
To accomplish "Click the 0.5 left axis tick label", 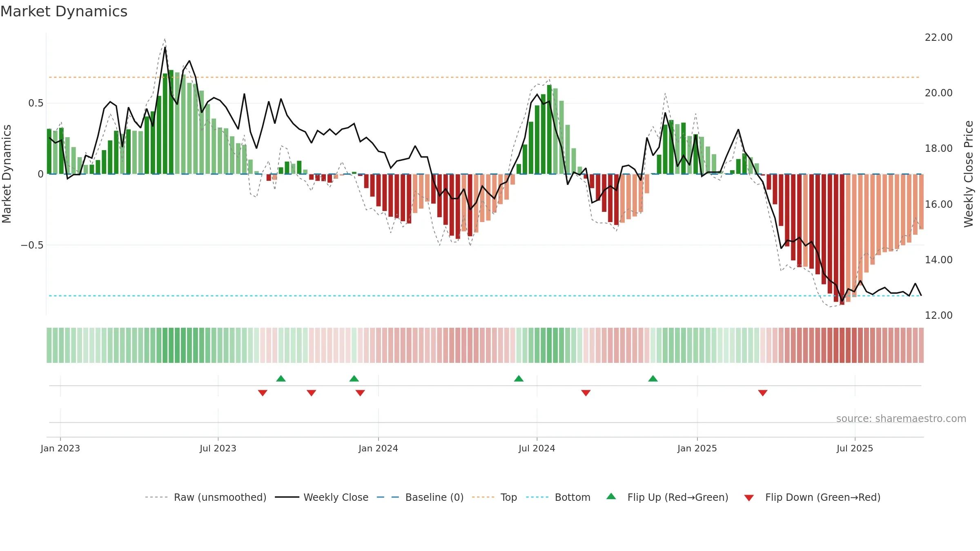I will [x=36, y=103].
